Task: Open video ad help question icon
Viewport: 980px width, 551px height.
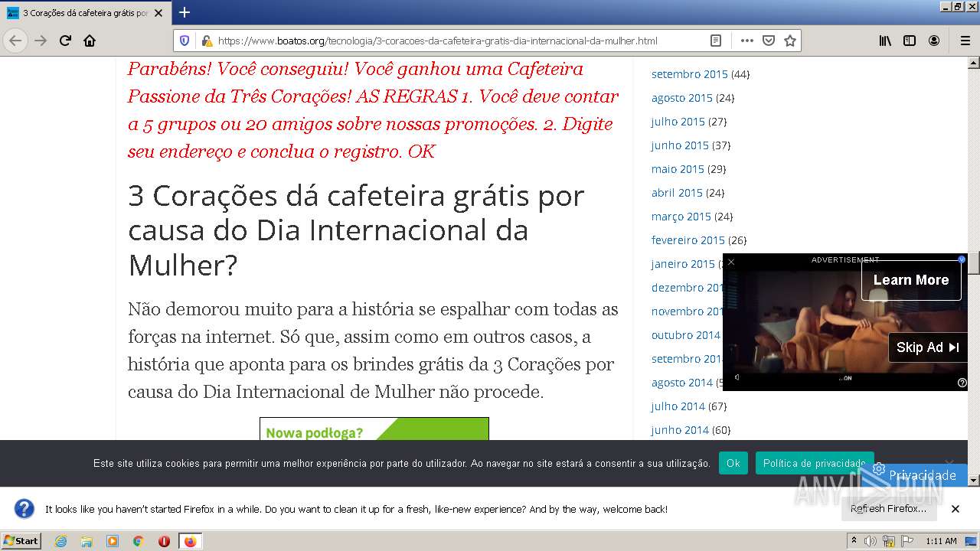Action: point(962,383)
